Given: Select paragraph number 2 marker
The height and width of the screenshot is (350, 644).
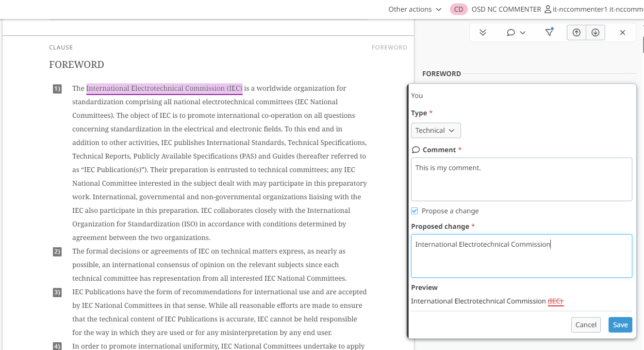Looking at the screenshot, I should [57, 252].
